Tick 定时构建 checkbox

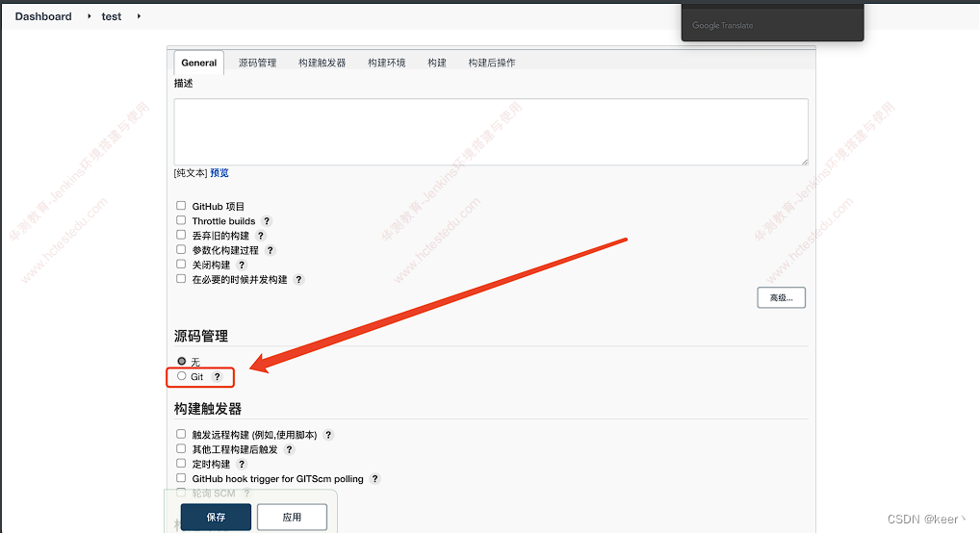point(181,463)
